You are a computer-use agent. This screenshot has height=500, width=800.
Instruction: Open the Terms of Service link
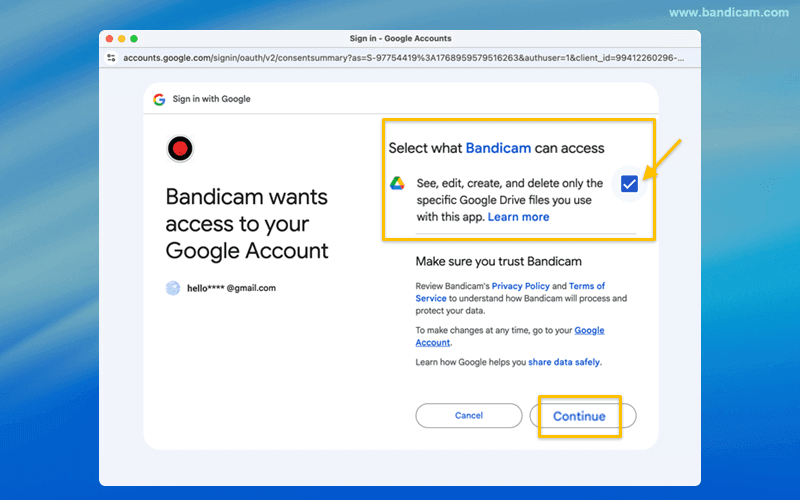tap(587, 286)
